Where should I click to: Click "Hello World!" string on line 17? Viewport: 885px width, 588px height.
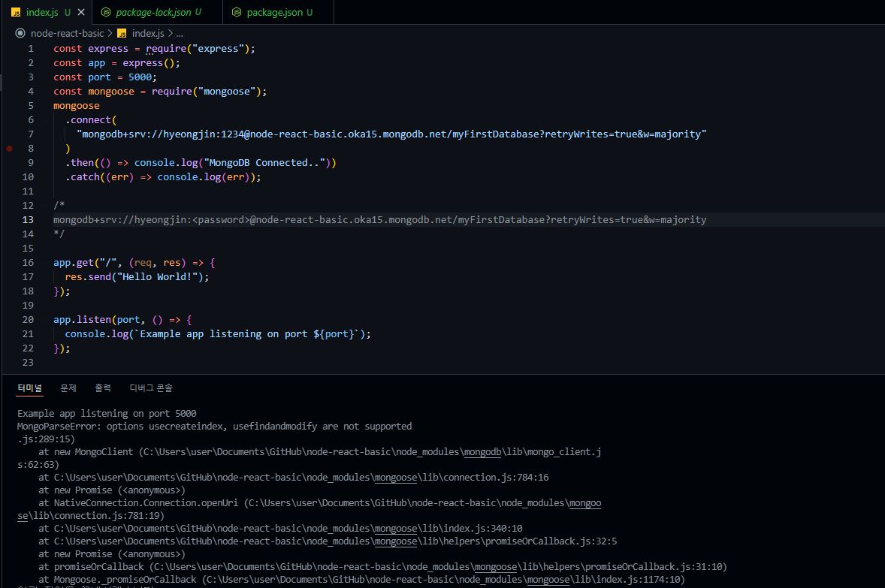point(158,276)
